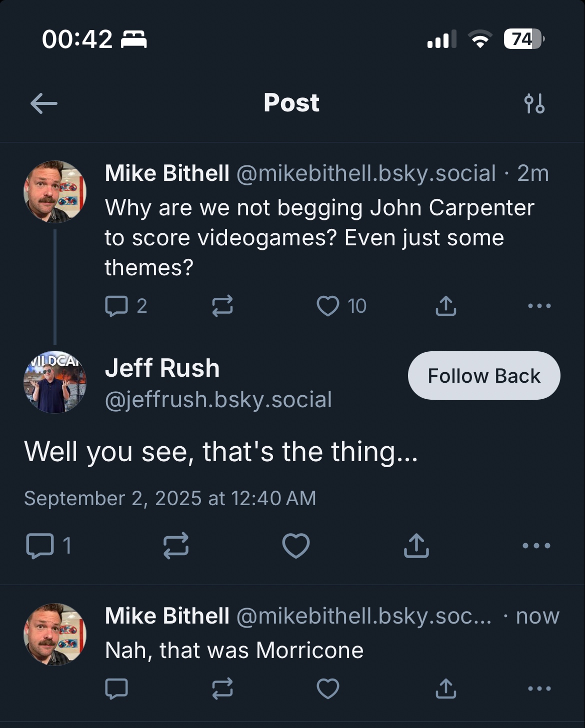
Task: Share the John Carpenter post
Action: pyautogui.click(x=445, y=306)
